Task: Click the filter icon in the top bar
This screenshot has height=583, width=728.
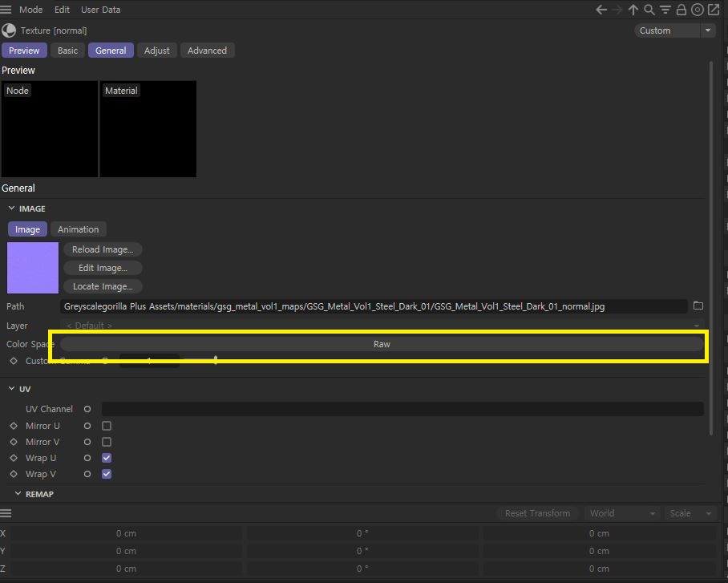Action: click(665, 10)
